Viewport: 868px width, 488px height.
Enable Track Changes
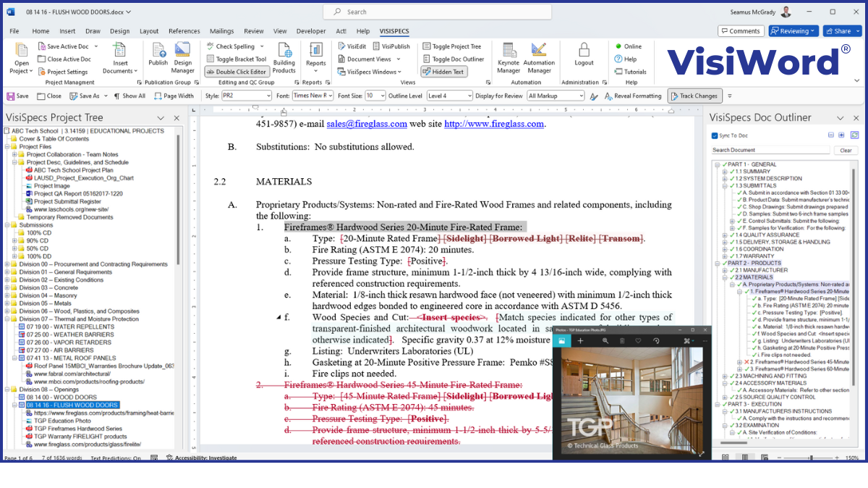(x=694, y=95)
